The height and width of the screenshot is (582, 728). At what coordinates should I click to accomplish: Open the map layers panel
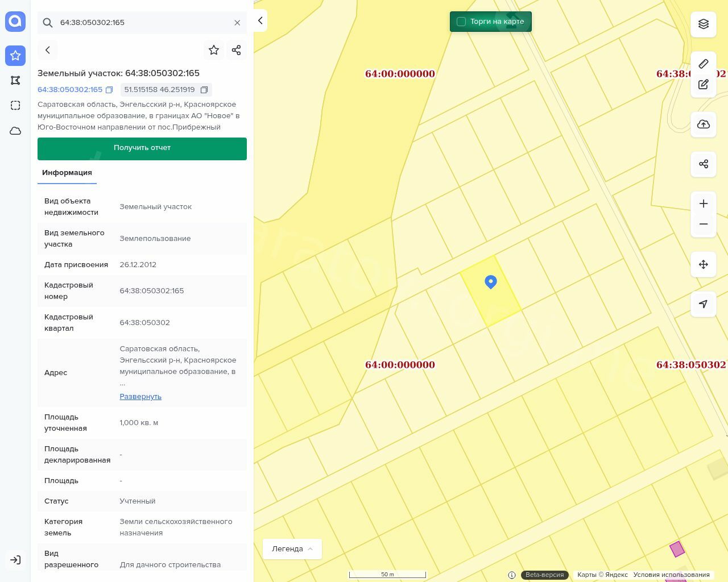(704, 24)
